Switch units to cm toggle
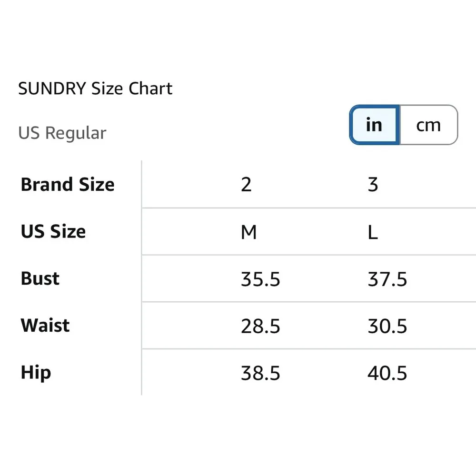This screenshot has height=476, width=476. coord(428,125)
